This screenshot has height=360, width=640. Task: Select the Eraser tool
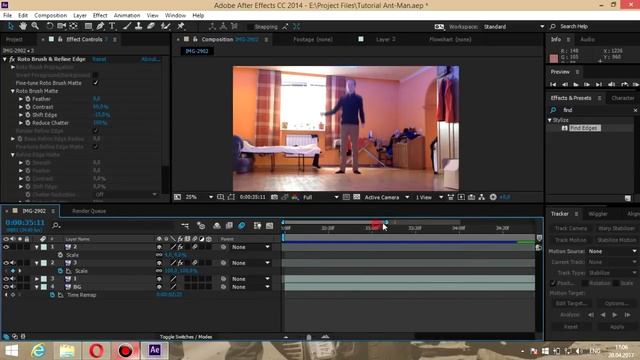point(151,27)
